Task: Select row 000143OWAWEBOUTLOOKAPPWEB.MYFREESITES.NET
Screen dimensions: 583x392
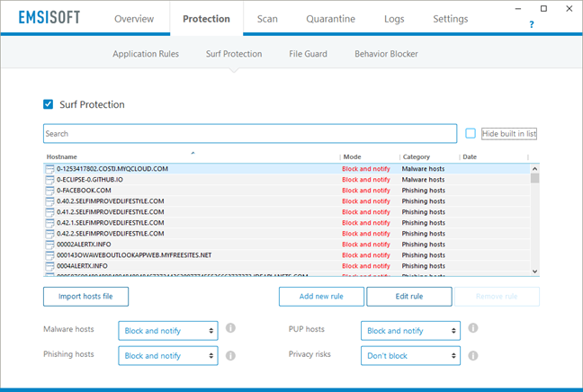Action: (287, 255)
